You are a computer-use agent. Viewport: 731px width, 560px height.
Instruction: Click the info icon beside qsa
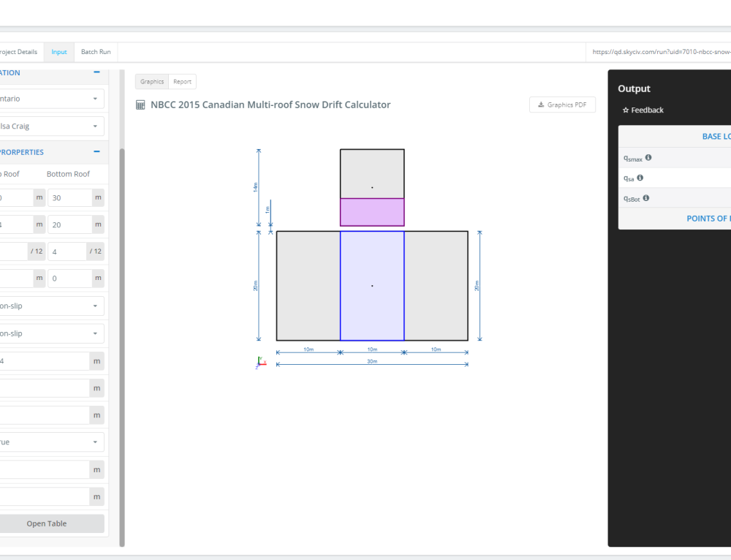pyautogui.click(x=639, y=177)
